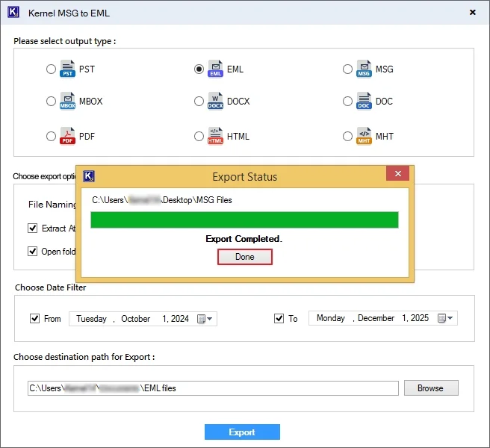Disable the To date filter checkbox
Image resolution: width=490 pixels, height=448 pixels.
click(279, 318)
